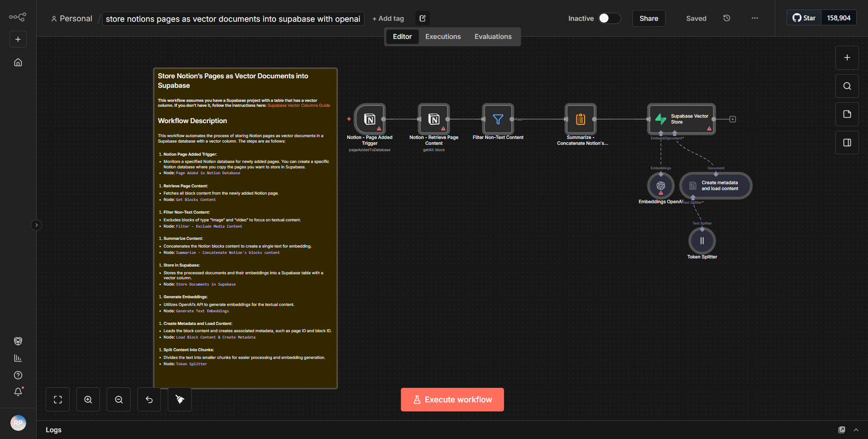This screenshot has height=439, width=868.
Task: Open the Templates box icon in sidebar
Action: point(18,341)
